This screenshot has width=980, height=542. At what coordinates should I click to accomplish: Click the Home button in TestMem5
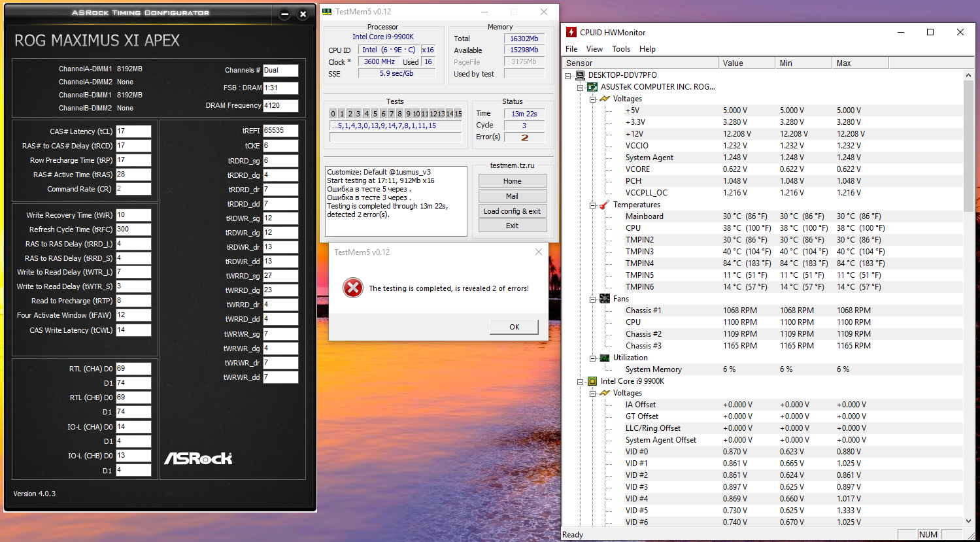(x=513, y=181)
